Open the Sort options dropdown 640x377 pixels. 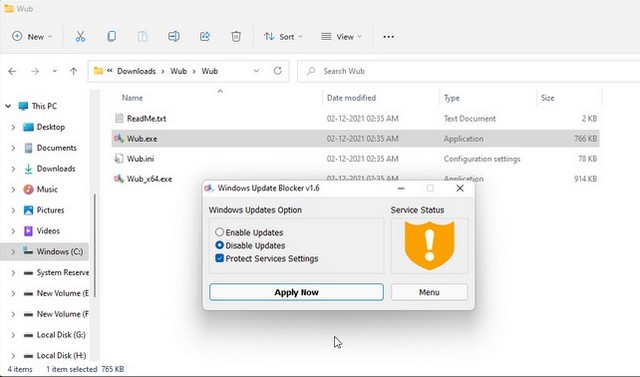283,37
